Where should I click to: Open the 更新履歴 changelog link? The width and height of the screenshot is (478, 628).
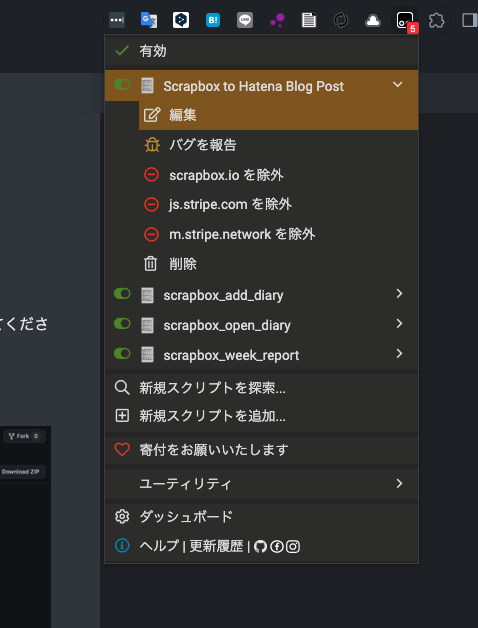pyautogui.click(x=216, y=545)
